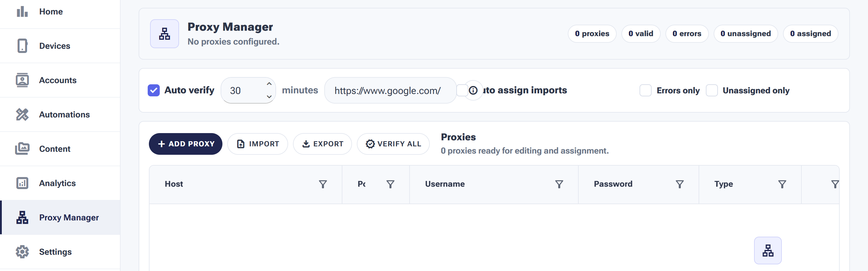Check the Unassigned only filter
This screenshot has width=868, height=271.
[x=711, y=90]
